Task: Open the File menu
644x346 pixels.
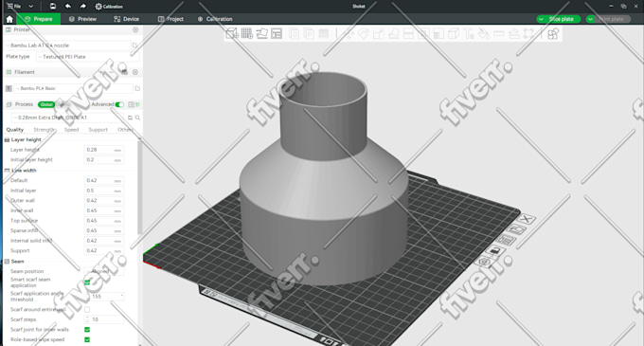Action: click(x=14, y=7)
